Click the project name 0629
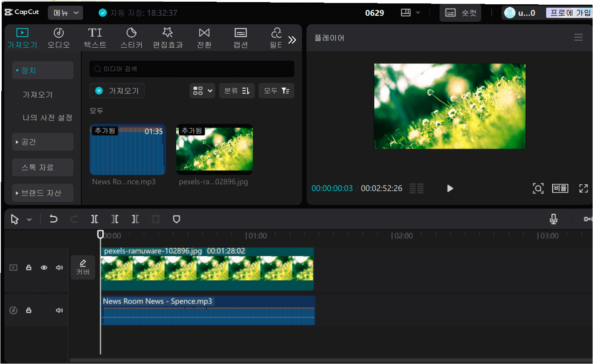 (x=375, y=13)
